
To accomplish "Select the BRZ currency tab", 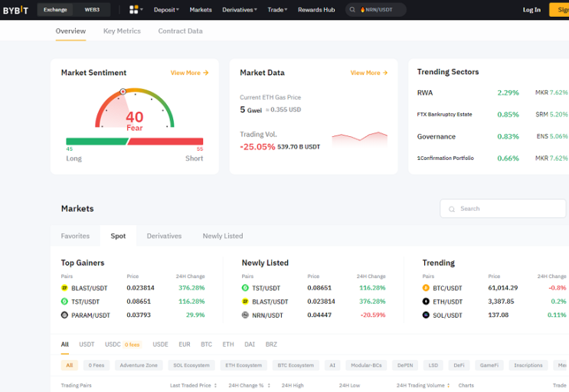I will coord(271,345).
